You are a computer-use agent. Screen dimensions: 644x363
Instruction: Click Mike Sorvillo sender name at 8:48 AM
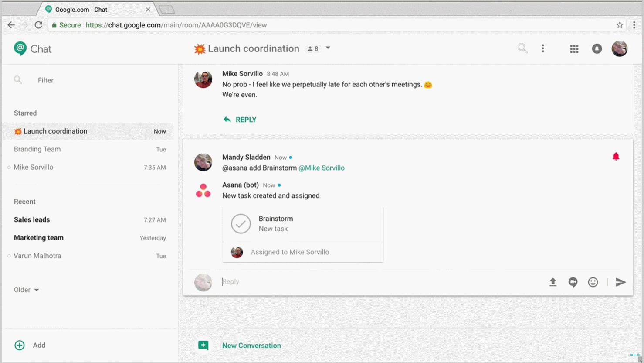(242, 74)
